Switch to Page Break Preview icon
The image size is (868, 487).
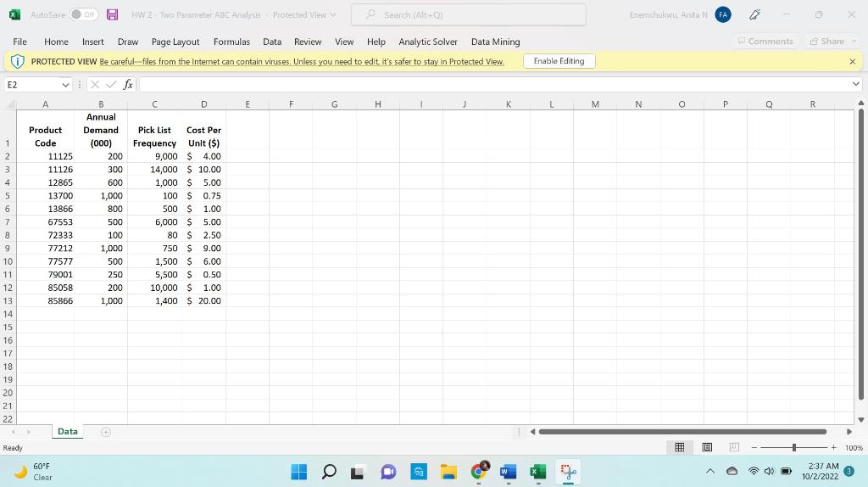pyautogui.click(x=734, y=447)
